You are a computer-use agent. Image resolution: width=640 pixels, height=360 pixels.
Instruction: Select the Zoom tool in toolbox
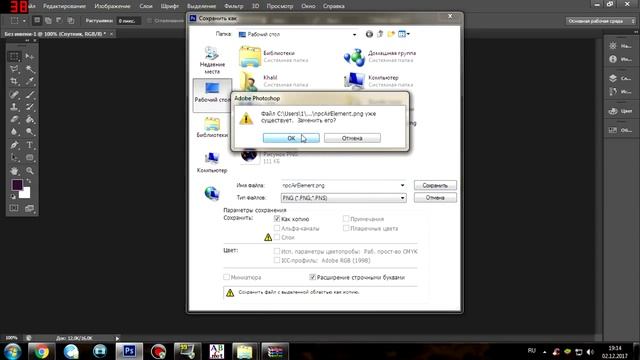(30, 171)
